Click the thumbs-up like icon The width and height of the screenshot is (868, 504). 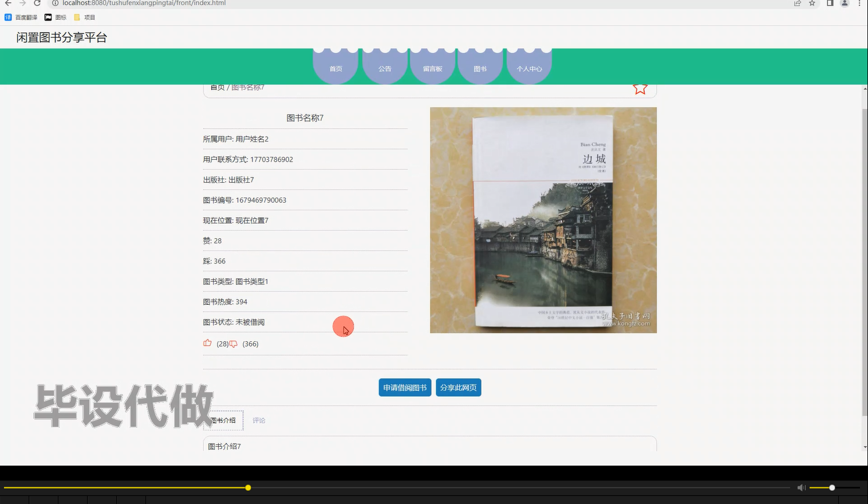point(207,342)
